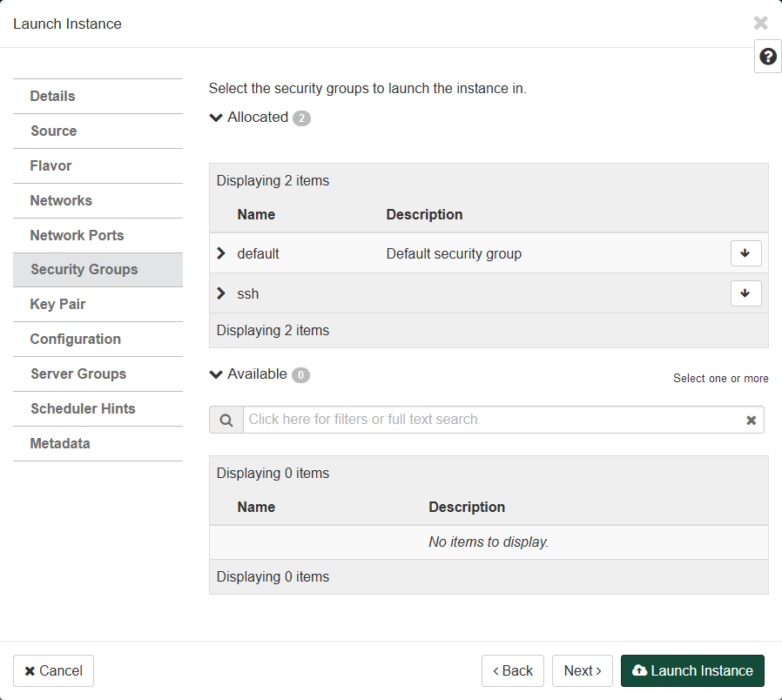Remove ssh group using down arrow
782x700 pixels.
(x=745, y=293)
